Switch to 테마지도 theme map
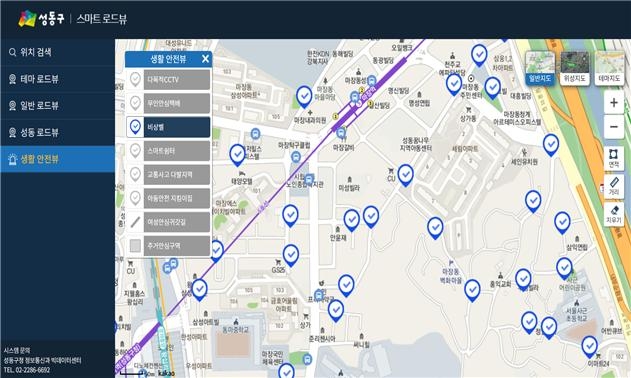 point(609,68)
